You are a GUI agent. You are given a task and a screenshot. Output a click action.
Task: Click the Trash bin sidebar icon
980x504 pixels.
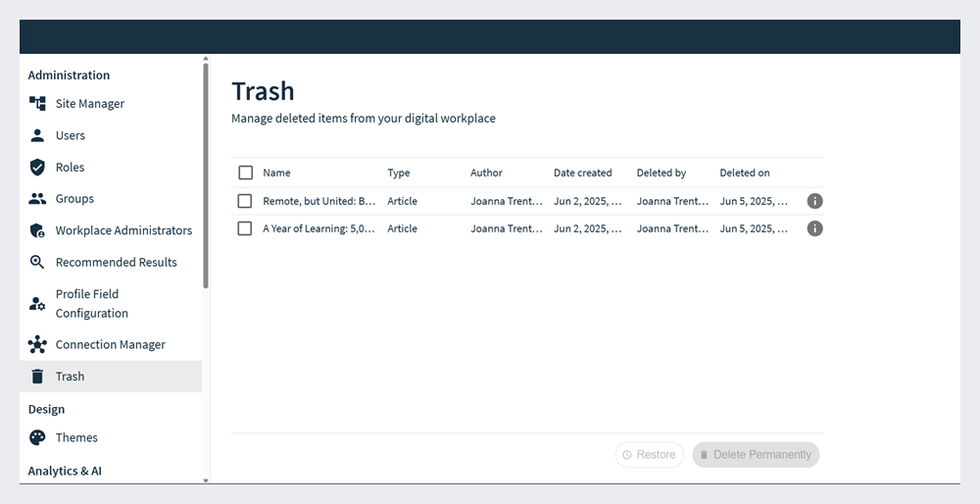click(x=37, y=377)
